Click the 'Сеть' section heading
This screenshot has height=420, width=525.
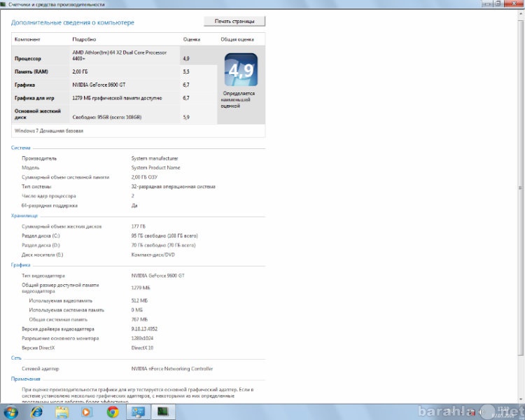click(x=16, y=358)
